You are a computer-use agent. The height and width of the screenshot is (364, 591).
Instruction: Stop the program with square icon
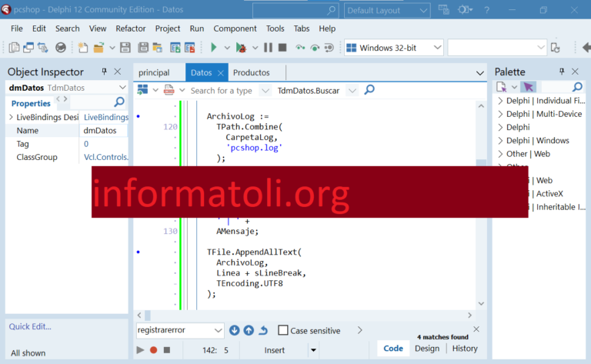pyautogui.click(x=282, y=48)
